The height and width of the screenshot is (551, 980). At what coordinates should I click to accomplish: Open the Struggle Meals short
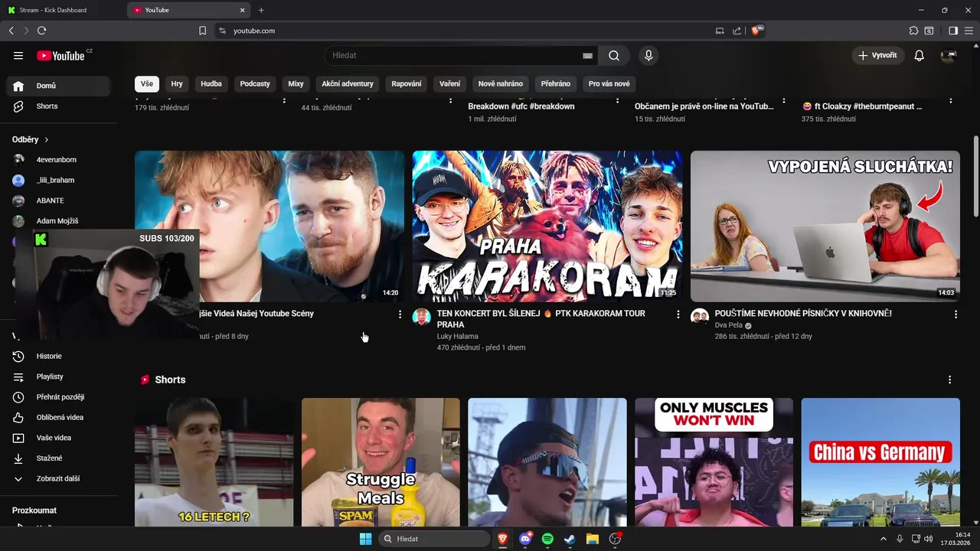(381, 462)
